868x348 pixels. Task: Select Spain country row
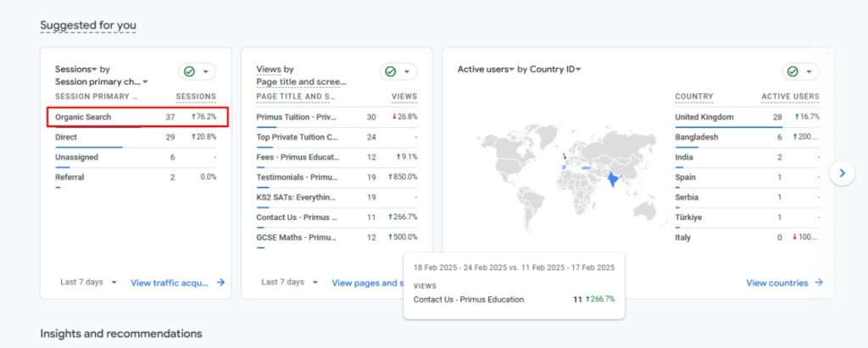[748, 178]
